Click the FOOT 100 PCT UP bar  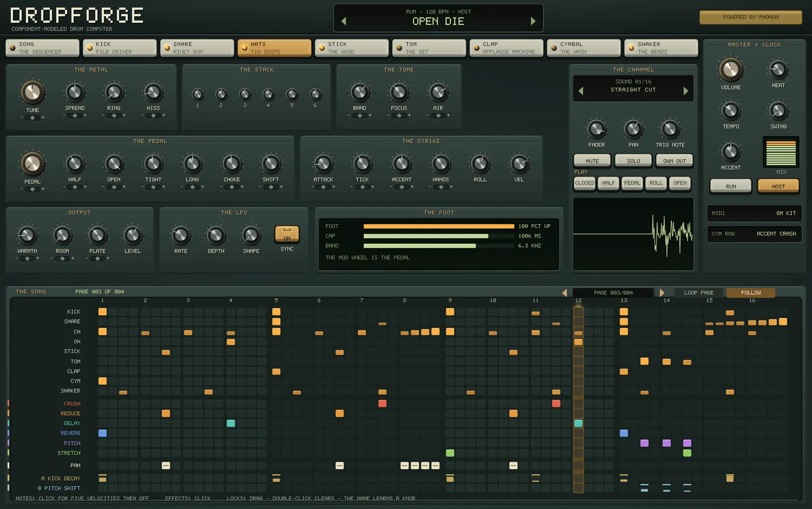[439, 226]
